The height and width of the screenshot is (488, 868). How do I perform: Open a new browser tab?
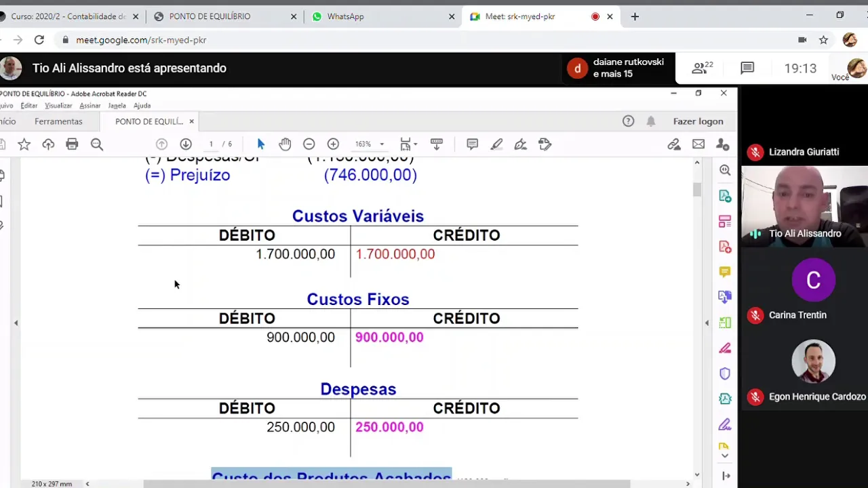click(x=635, y=16)
